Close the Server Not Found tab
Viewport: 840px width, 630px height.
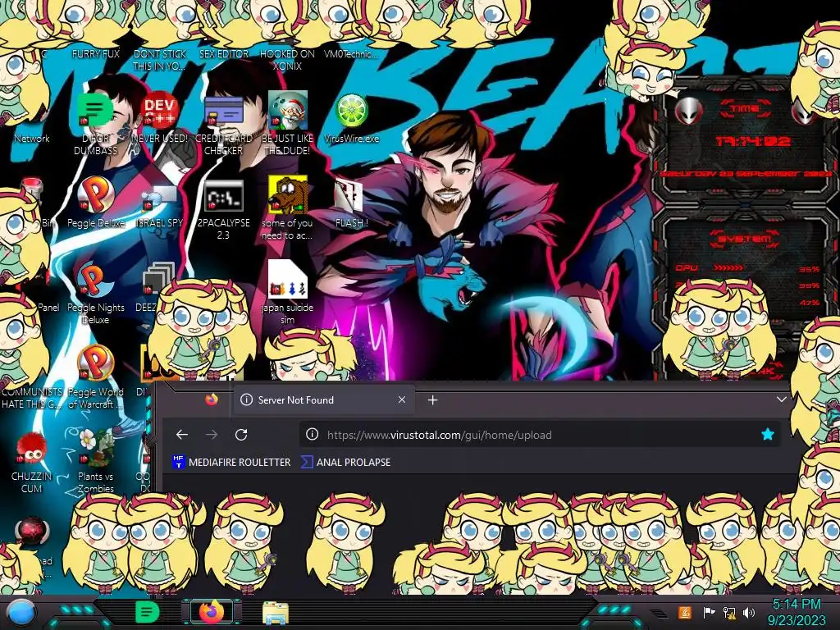(402, 399)
